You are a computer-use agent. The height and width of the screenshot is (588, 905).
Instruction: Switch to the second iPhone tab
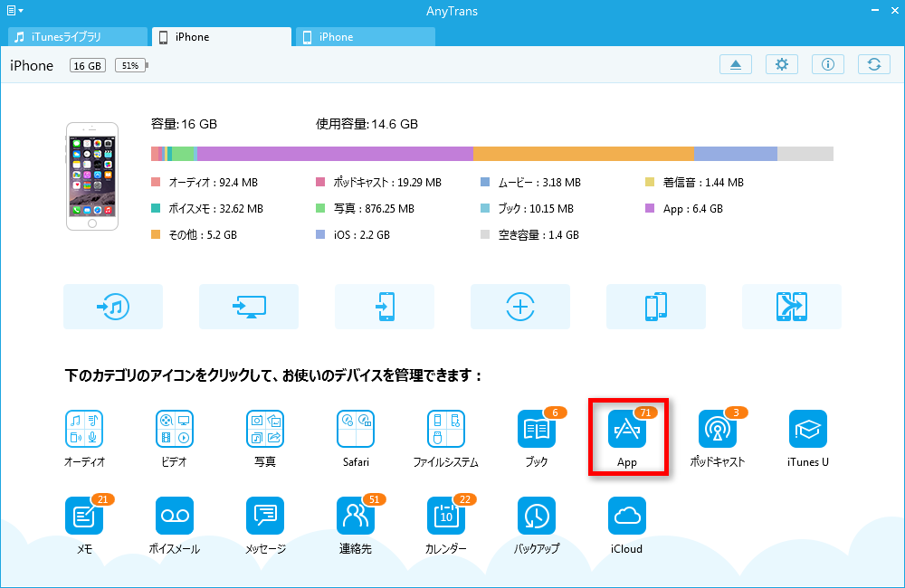point(366,37)
